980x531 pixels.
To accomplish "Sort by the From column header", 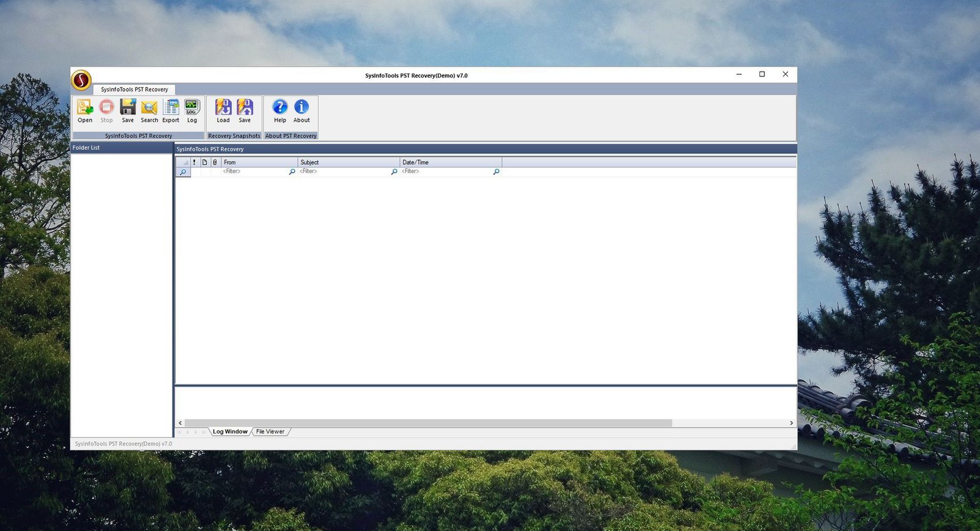I will tap(259, 162).
